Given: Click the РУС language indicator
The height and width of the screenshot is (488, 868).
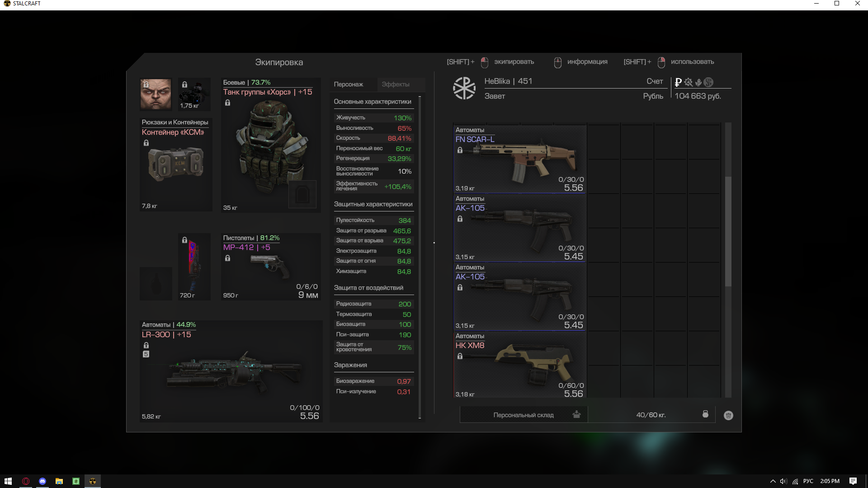Looking at the screenshot, I should [x=808, y=481].
